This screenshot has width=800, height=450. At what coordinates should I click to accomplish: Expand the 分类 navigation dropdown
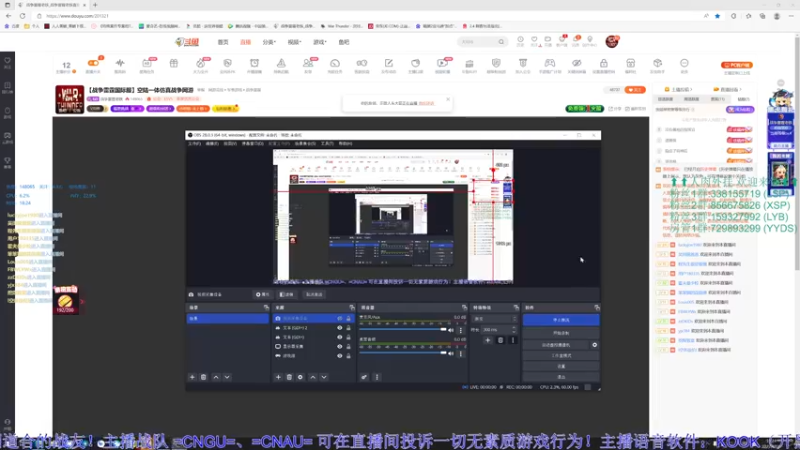(269, 42)
